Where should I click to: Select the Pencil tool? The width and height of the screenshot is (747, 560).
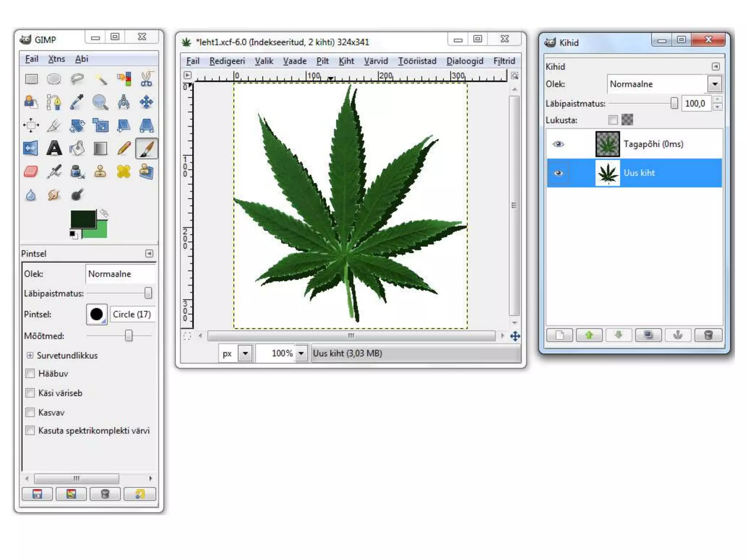(124, 148)
